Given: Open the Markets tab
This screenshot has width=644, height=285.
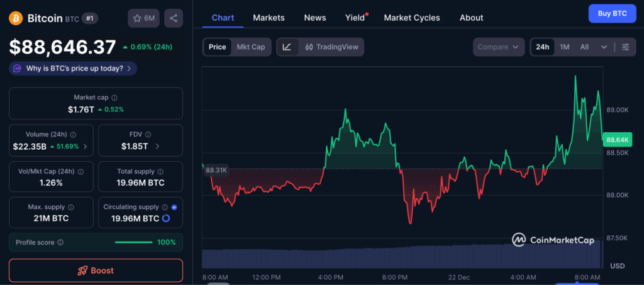Looking at the screenshot, I should pyautogui.click(x=269, y=18).
